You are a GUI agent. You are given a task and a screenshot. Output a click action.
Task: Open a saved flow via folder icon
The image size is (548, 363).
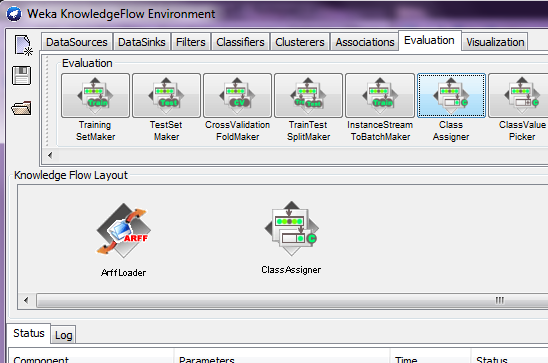click(x=21, y=108)
